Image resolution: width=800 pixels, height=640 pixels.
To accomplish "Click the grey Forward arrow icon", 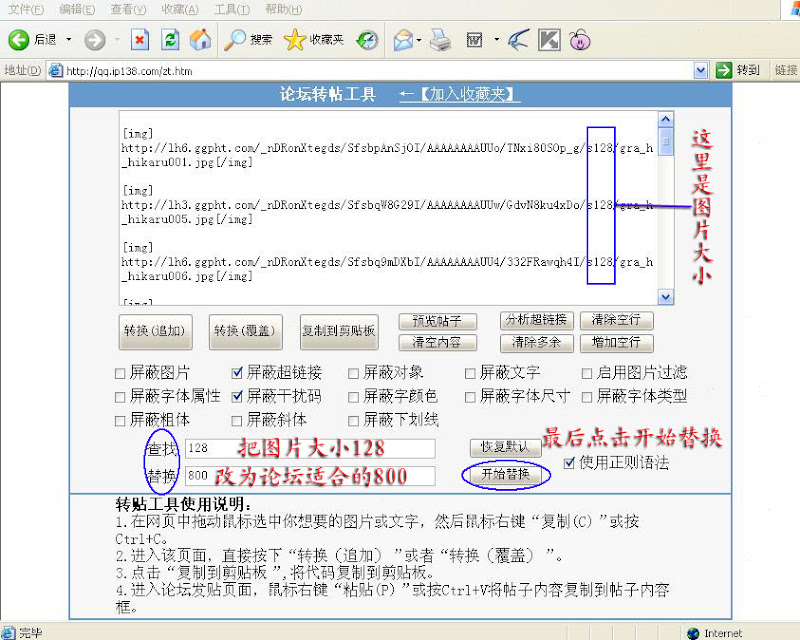I will 95,39.
